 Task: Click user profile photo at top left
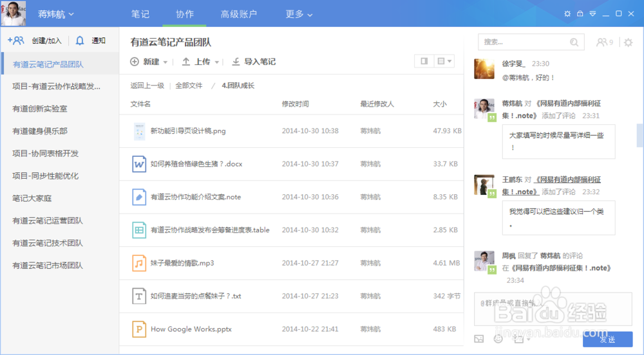coord(14,14)
